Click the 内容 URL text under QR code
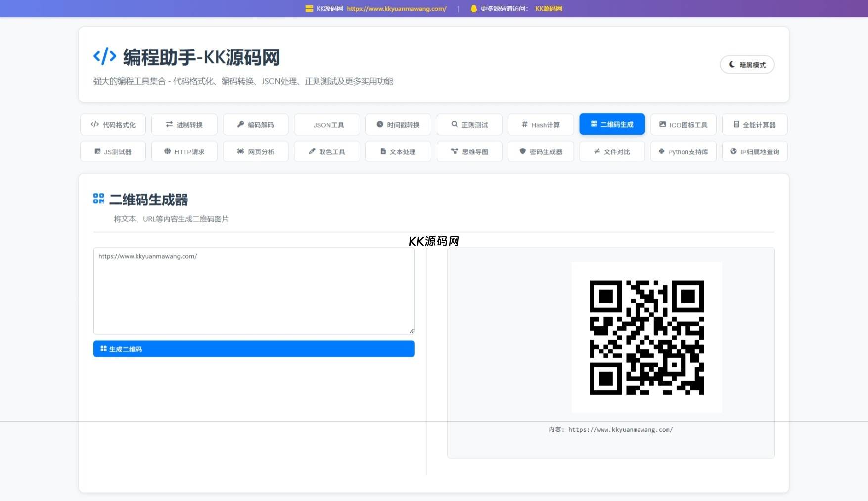This screenshot has height=501, width=868. tap(611, 430)
